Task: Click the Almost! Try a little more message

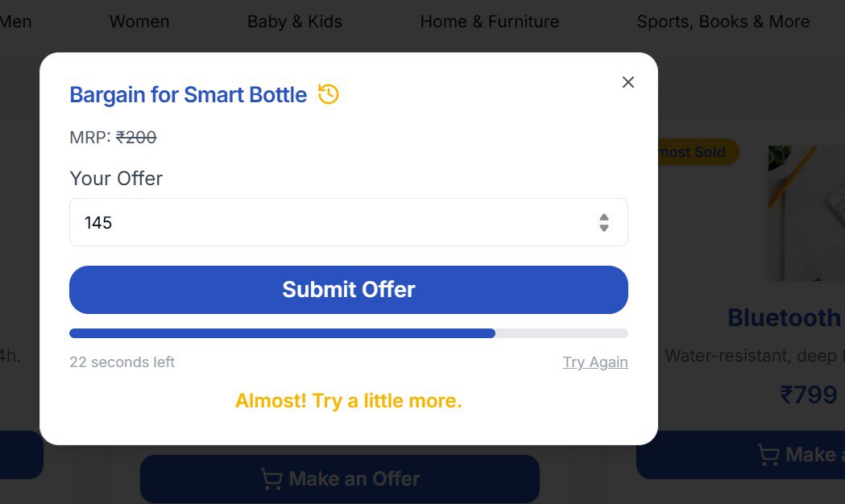Action: (348, 401)
